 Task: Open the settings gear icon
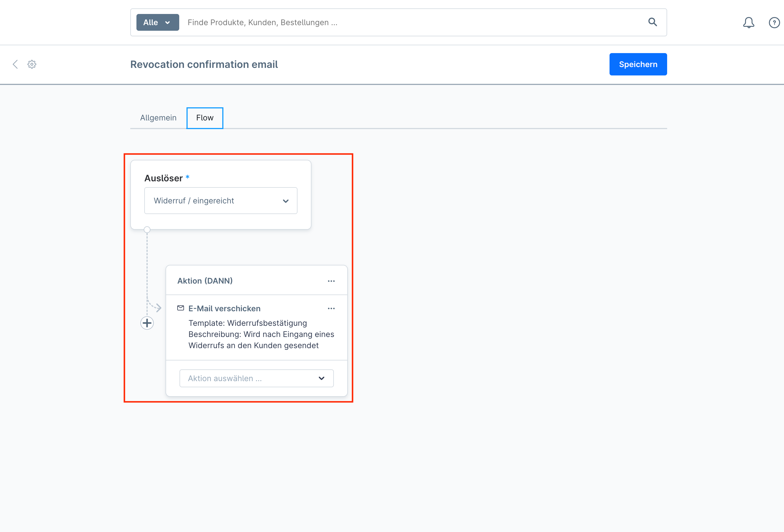click(32, 64)
